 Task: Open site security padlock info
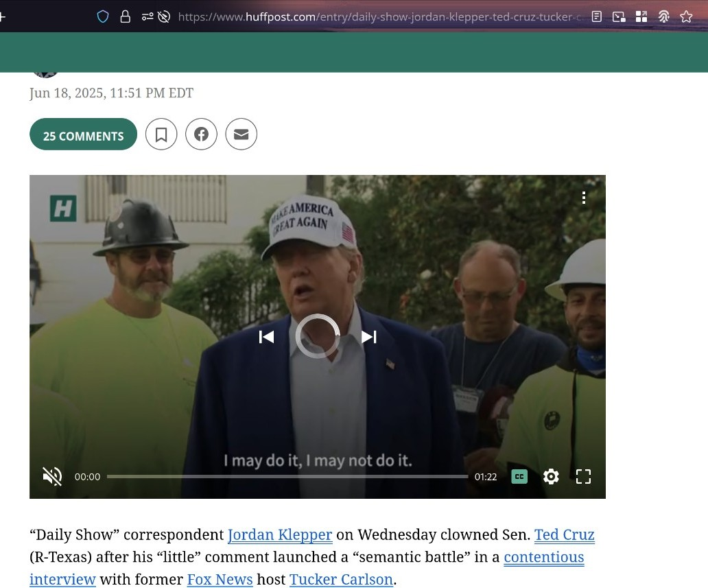point(125,16)
